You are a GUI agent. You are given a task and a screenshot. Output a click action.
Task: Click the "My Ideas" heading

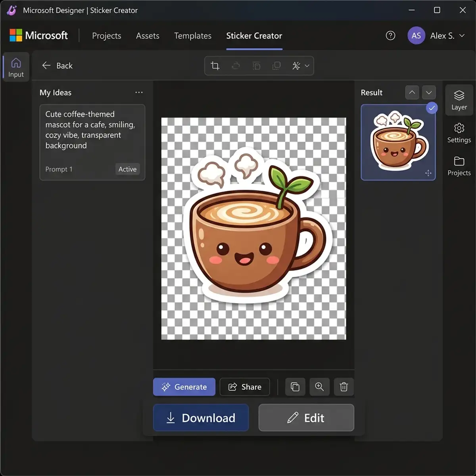coord(56,92)
